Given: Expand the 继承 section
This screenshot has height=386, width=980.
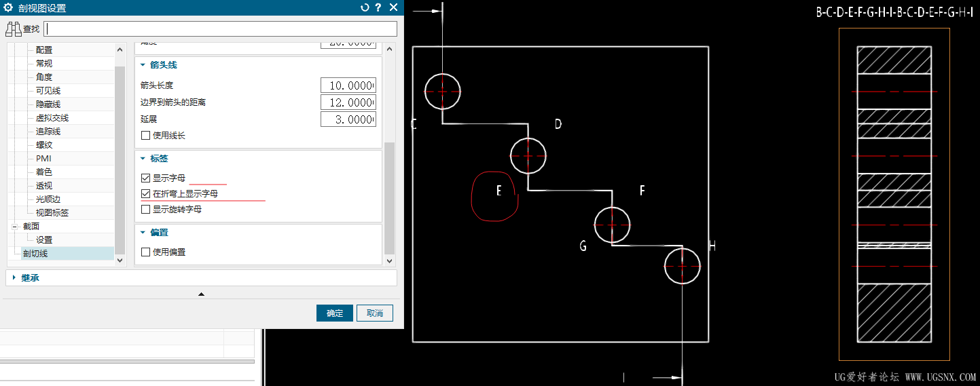Looking at the screenshot, I should click(x=14, y=277).
